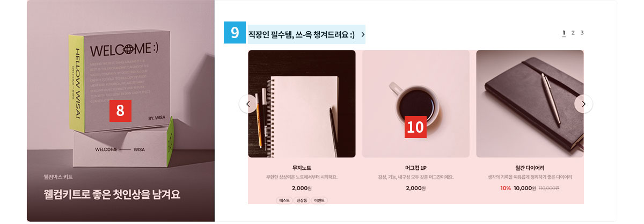Viewport: 644px width, 224px height.
Task: Select the 베스트 tag under 무지노트
Action: point(284,200)
